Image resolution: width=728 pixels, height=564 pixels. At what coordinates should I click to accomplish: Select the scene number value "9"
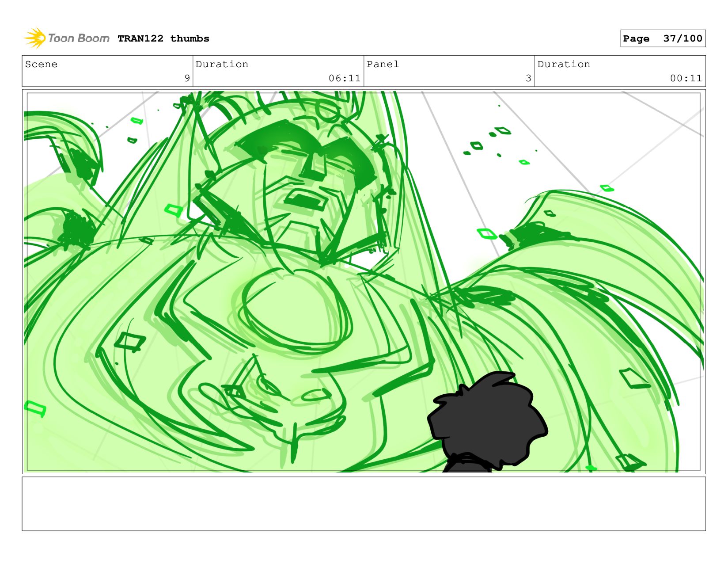[x=187, y=78]
